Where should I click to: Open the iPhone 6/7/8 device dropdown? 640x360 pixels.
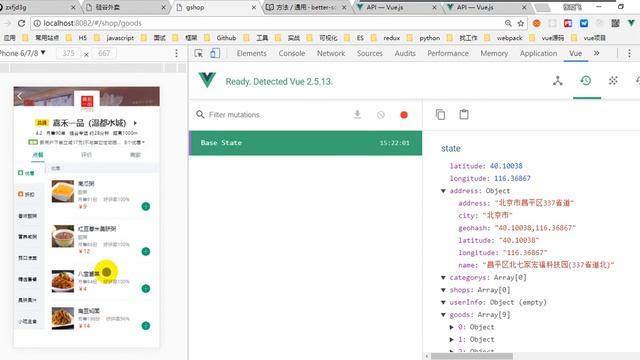coord(23,53)
